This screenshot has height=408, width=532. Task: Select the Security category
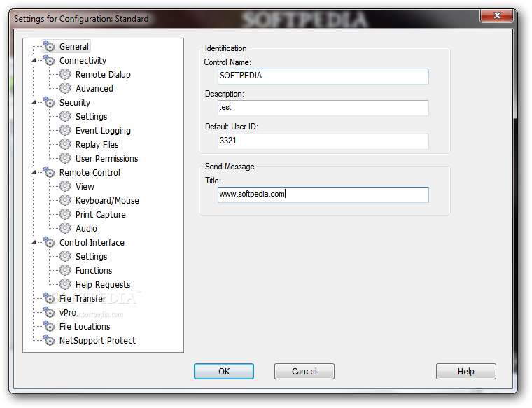75,102
